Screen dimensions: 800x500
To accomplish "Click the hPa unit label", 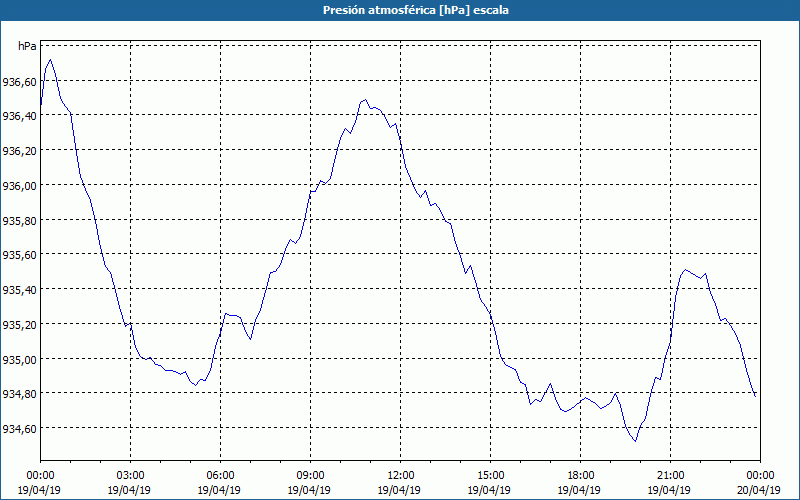I will coord(27,46).
